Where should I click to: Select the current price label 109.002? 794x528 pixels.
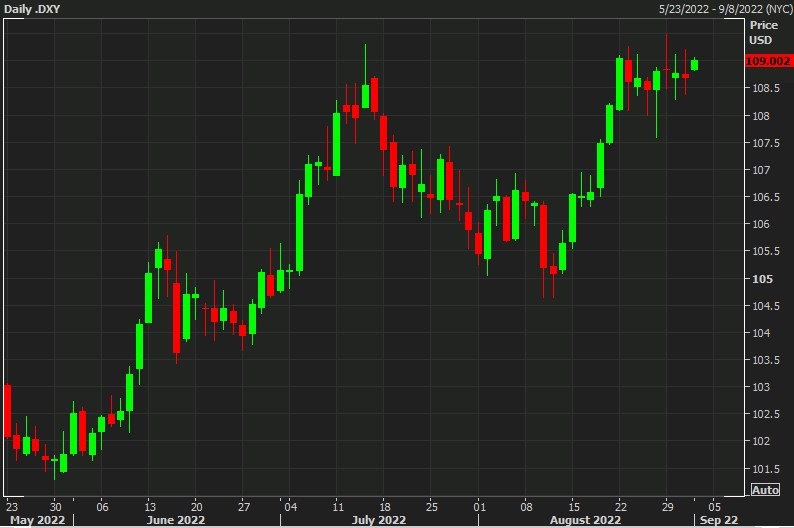769,61
